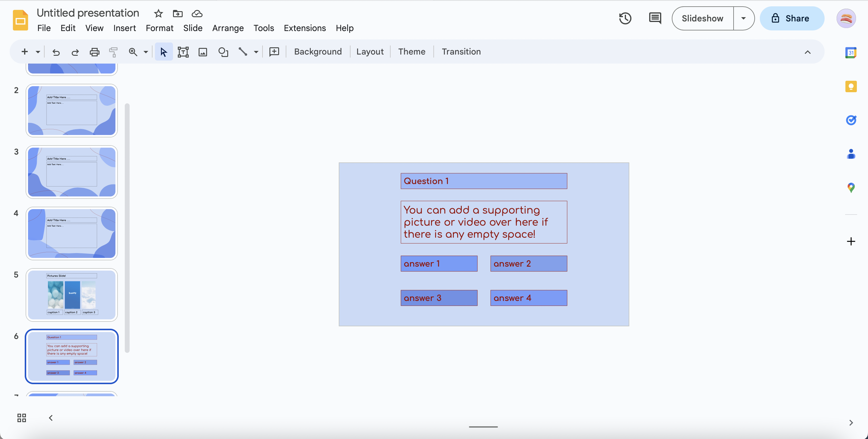Viewport: 868px width, 439px height.
Task: Open the new slide layout dropdown
Action: 38,52
